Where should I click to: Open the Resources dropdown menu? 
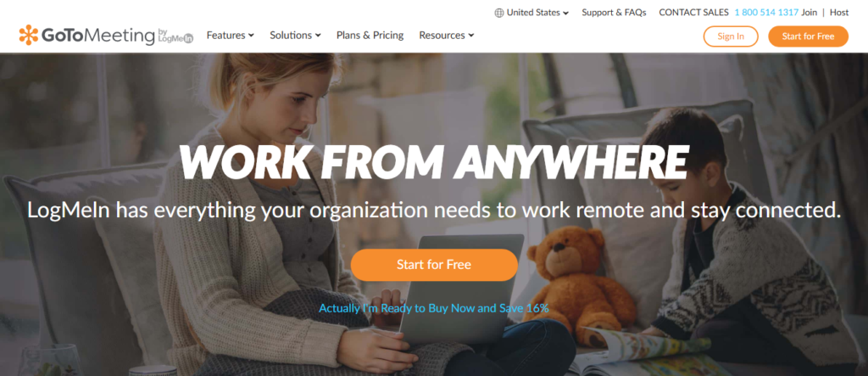coord(446,35)
